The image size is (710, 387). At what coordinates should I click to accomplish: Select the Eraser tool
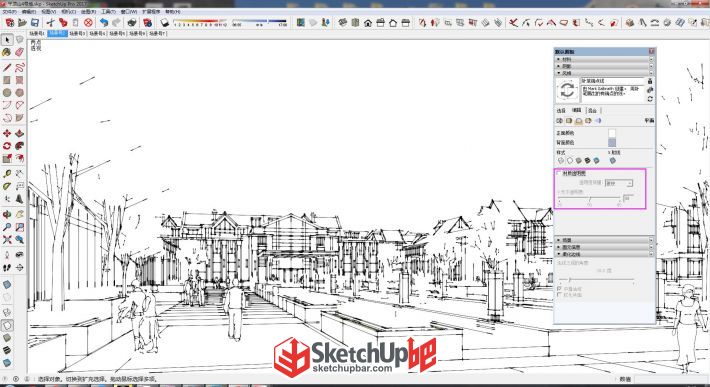point(19,53)
